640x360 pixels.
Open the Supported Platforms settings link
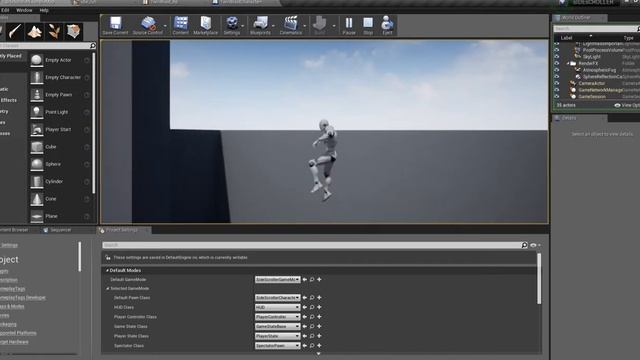tap(18, 333)
